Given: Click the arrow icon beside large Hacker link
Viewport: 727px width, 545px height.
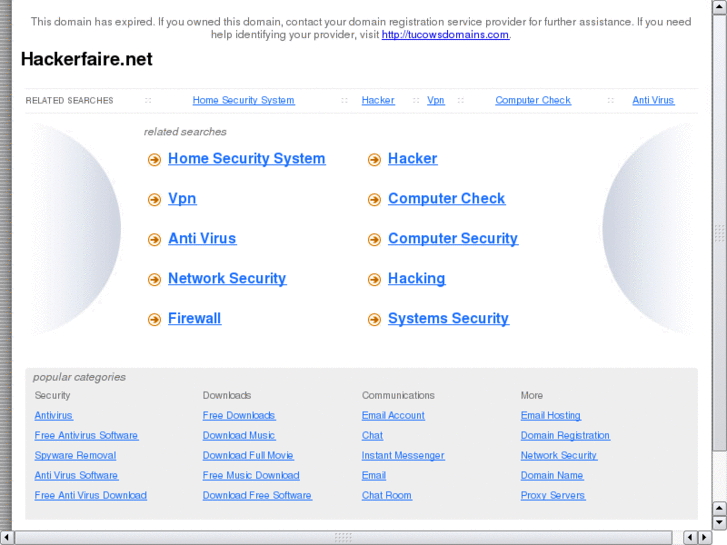Looking at the screenshot, I should click(374, 160).
